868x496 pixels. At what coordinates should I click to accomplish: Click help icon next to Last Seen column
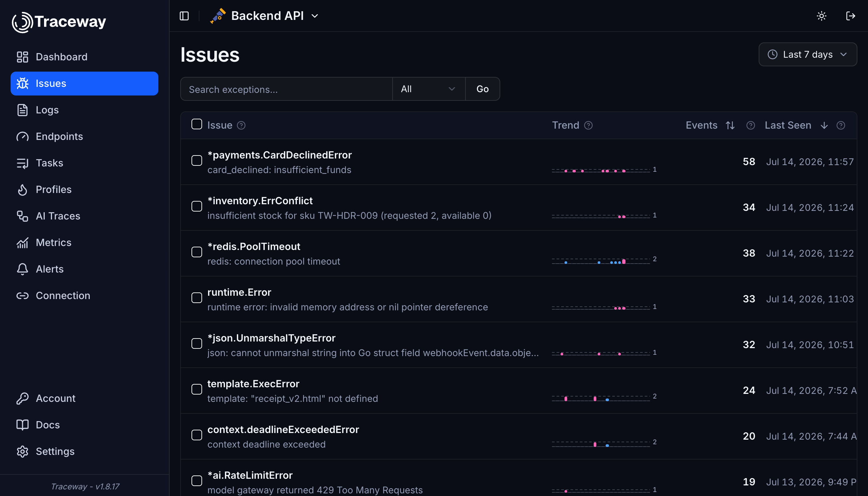point(841,125)
